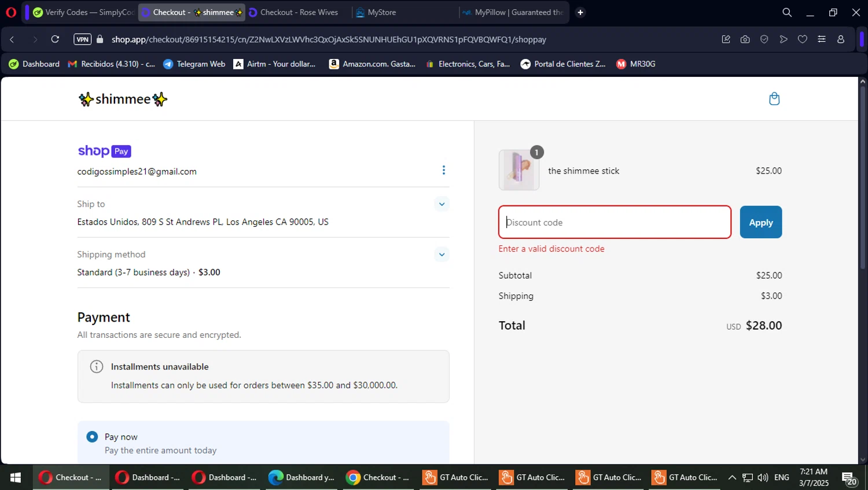Go forward to next page
Viewport: 868px width, 490px height.
pyautogui.click(x=35, y=39)
